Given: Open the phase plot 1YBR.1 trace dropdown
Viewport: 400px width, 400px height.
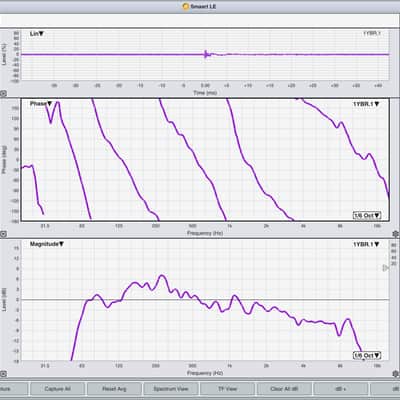Looking at the screenshot, I should [x=366, y=104].
